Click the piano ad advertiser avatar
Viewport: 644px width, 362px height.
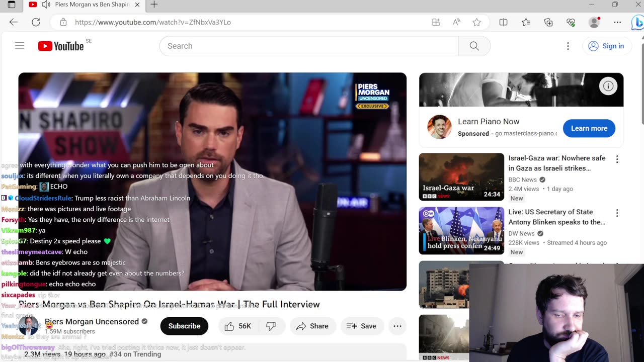pos(439,127)
